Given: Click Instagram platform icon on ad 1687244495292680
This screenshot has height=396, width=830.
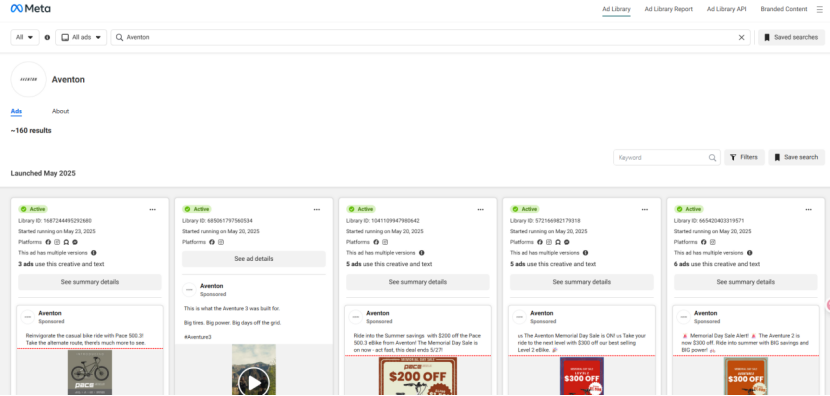Looking at the screenshot, I should (57, 242).
